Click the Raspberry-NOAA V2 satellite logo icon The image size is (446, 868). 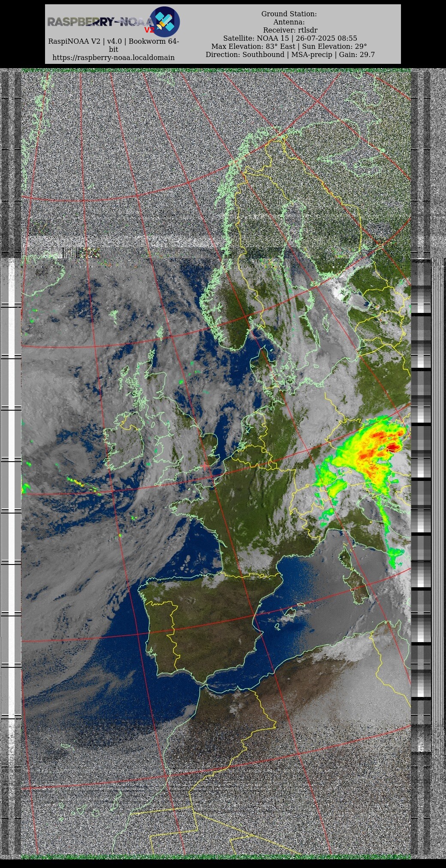coord(164,21)
